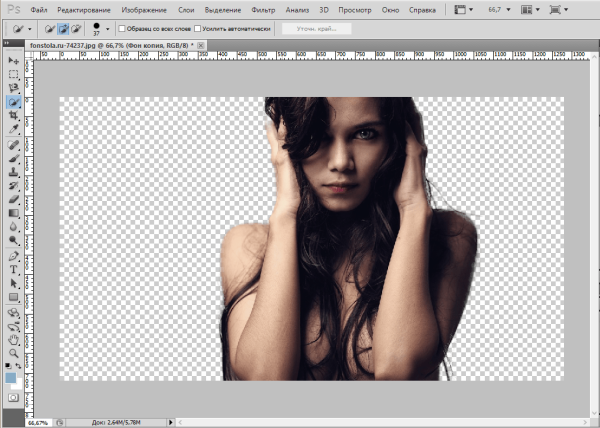Select the Move tool
This screenshot has height=428, width=600.
point(14,61)
